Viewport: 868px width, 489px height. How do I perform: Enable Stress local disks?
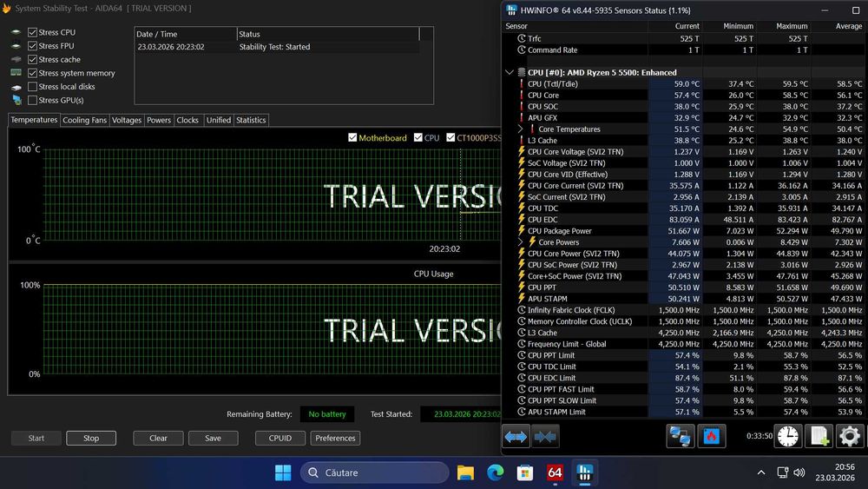tap(33, 86)
